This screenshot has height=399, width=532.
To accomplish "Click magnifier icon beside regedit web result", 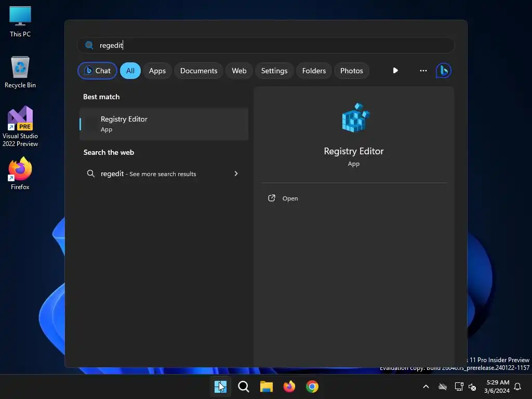I will 90,174.
